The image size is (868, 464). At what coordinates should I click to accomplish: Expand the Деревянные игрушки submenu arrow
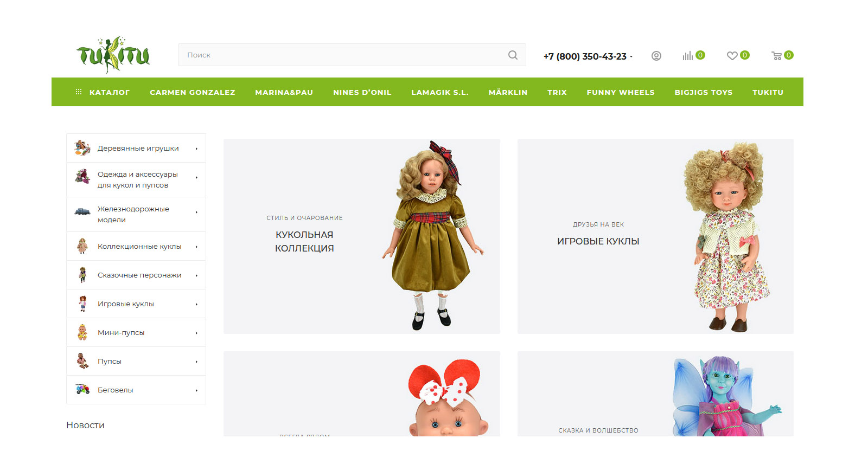pos(196,149)
